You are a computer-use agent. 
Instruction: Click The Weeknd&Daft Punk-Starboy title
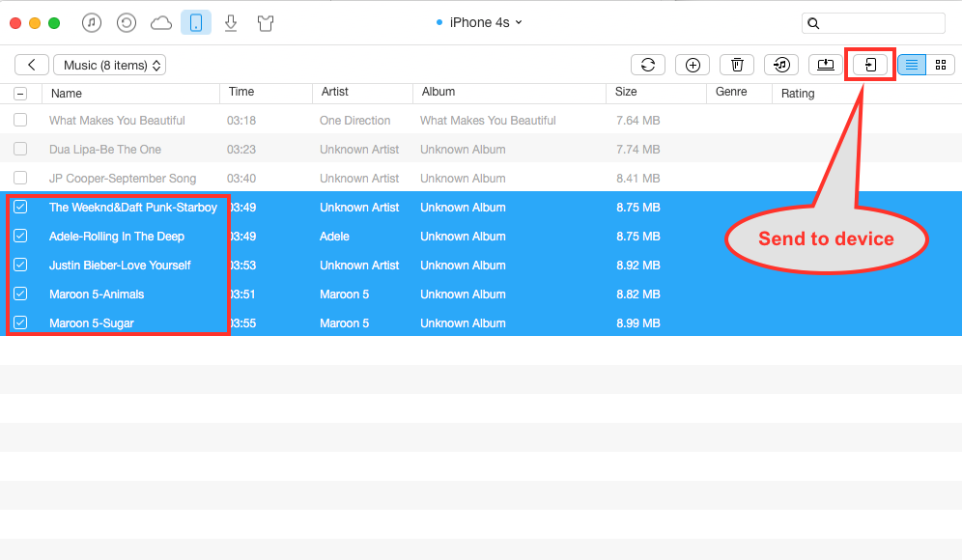(x=133, y=208)
